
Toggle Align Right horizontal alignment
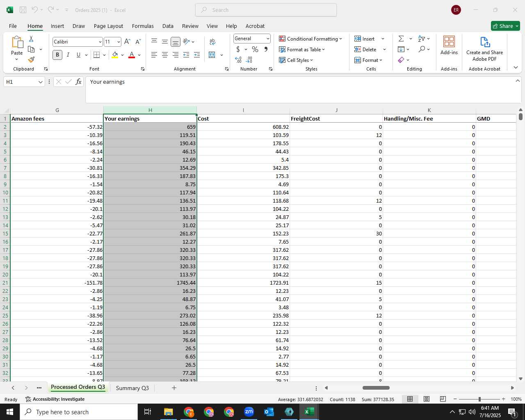[175, 55]
